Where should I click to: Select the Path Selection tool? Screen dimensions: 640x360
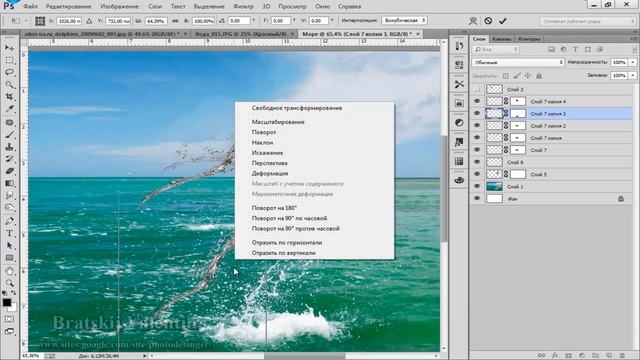tap(9, 246)
